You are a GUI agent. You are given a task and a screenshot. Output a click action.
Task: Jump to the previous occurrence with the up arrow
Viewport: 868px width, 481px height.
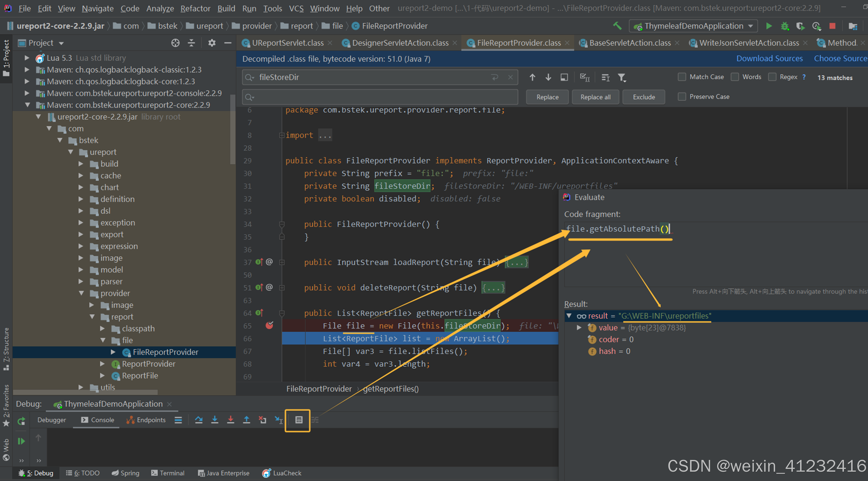[532, 78]
